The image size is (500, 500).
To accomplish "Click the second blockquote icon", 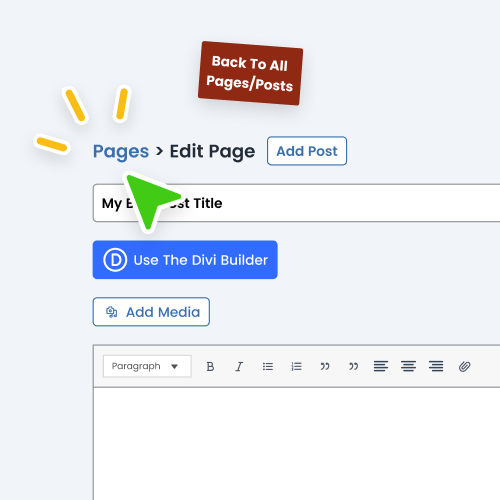I will [x=354, y=366].
